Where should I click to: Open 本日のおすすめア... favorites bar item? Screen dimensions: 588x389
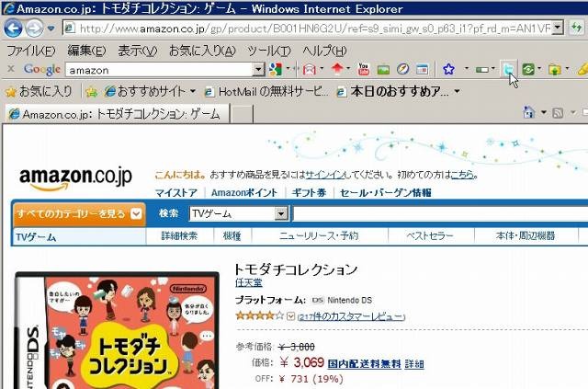[x=399, y=91]
